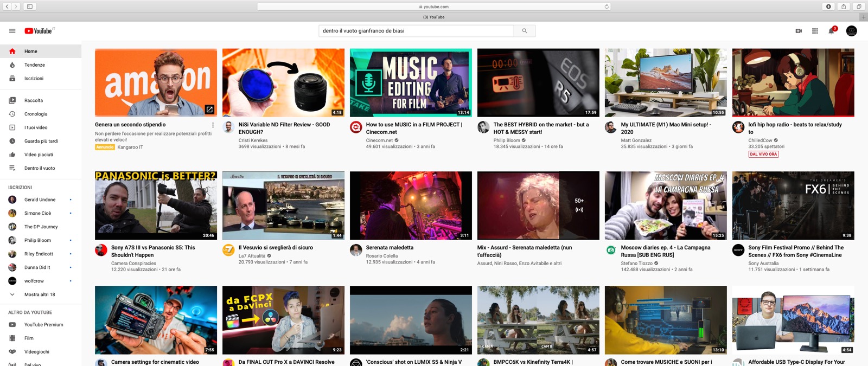Play the 'MUSIC EDITING FOR FILM' thumbnail

tap(411, 83)
